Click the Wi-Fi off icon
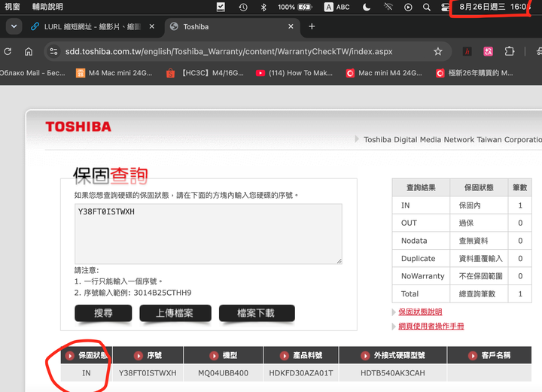The height and width of the screenshot is (392, 542). click(x=388, y=7)
